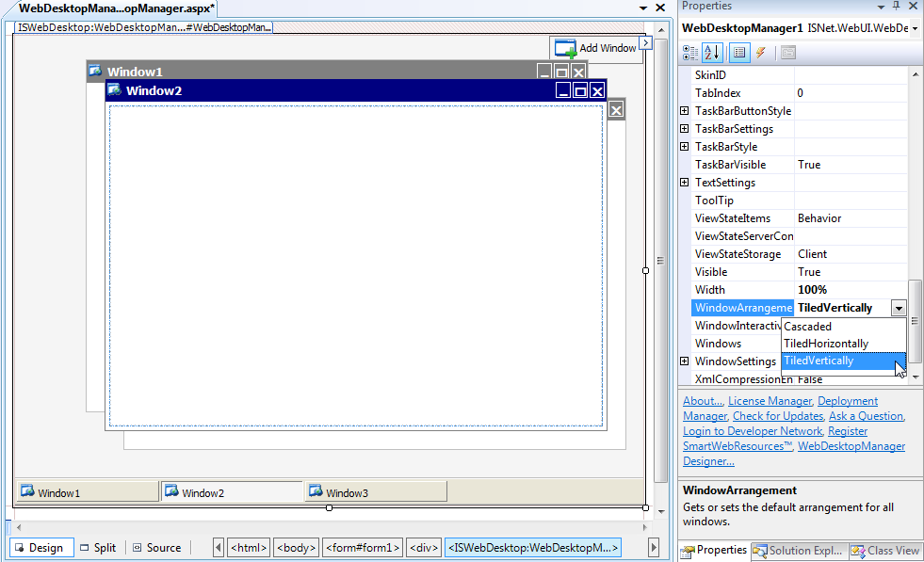
Task: Select TiledHorizontally option in the list
Action: (x=825, y=344)
